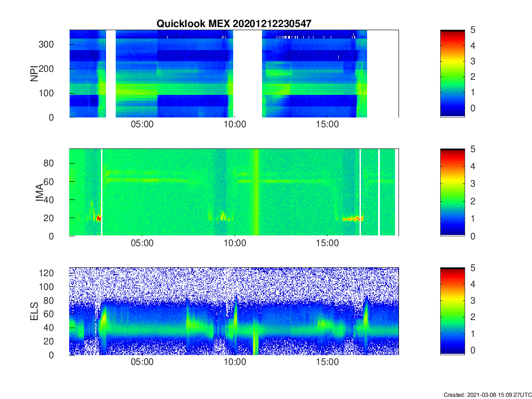The width and height of the screenshot is (532, 399).
Task: Click the 5 label on ELS colorbar
Action: pos(472,268)
